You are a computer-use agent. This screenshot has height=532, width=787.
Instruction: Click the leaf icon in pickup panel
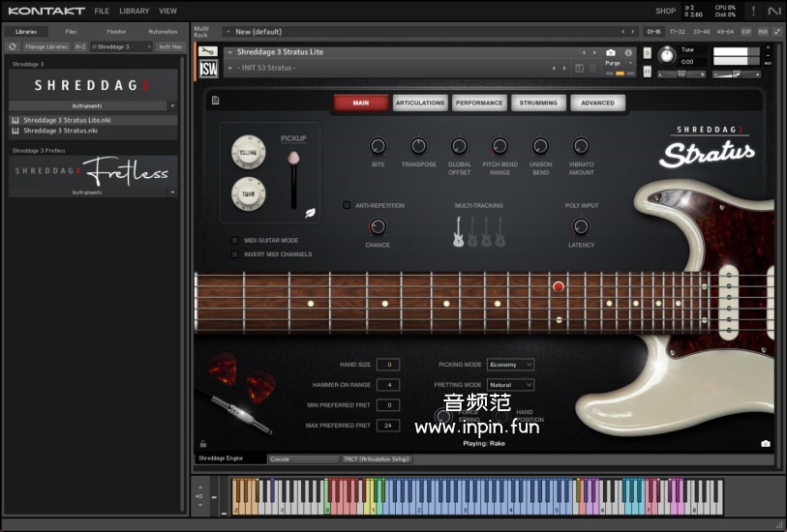point(310,213)
